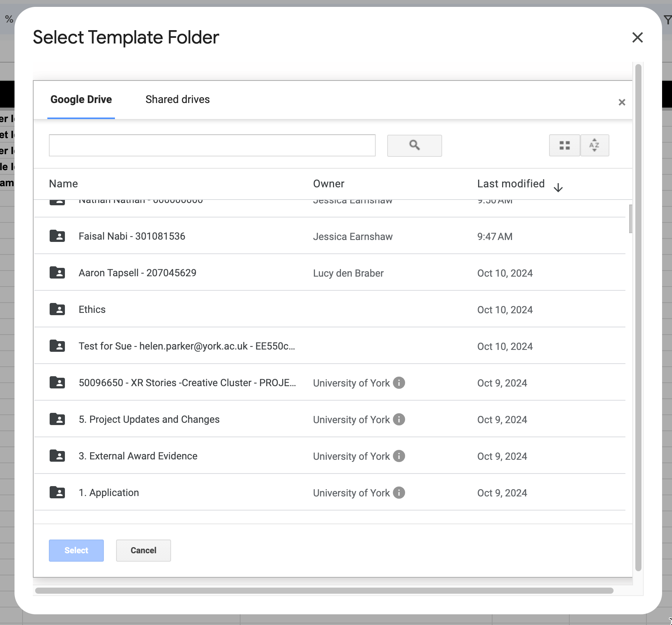This screenshot has width=672, height=625.
Task: Choose the Test for Sue folder row
Action: tap(186, 346)
